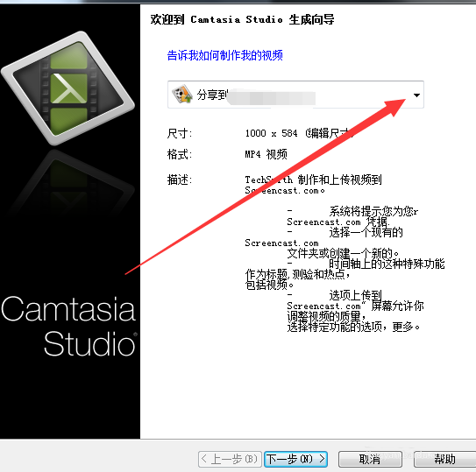The height and width of the screenshot is (472, 476).
Task: Open the 告诉我如何制作我的视频 help link
Action: [x=225, y=55]
